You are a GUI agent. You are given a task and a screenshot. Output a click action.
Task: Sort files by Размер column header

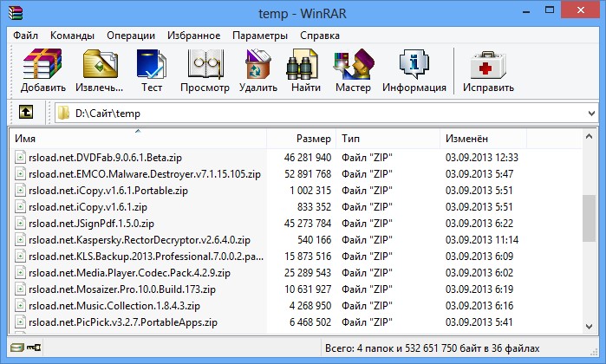pyautogui.click(x=301, y=139)
